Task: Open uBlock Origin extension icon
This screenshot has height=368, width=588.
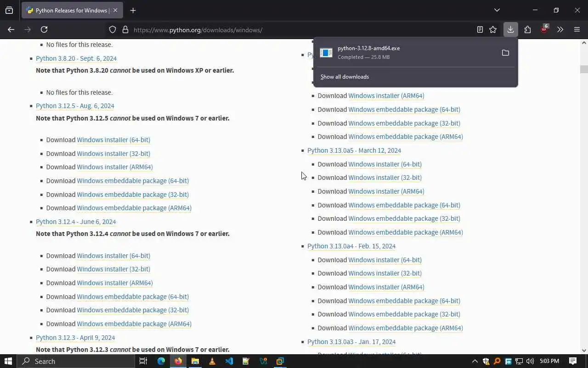Action: tap(544, 29)
